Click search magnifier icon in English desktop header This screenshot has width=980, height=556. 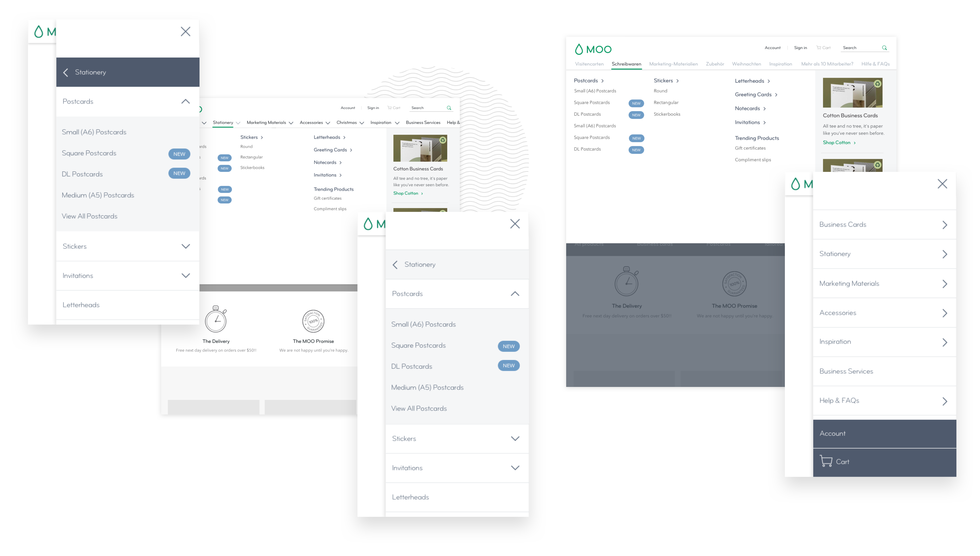[x=449, y=108]
